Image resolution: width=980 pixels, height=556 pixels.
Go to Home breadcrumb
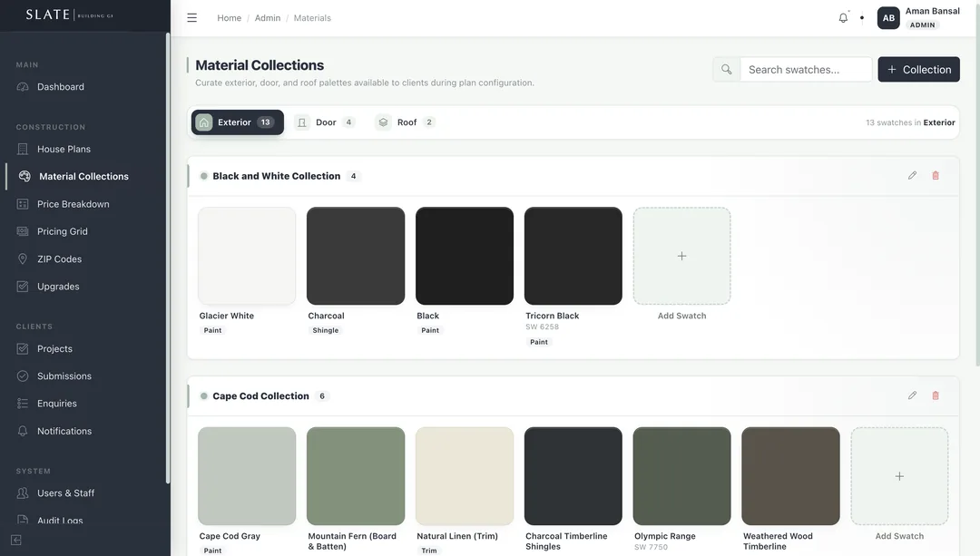tap(230, 18)
